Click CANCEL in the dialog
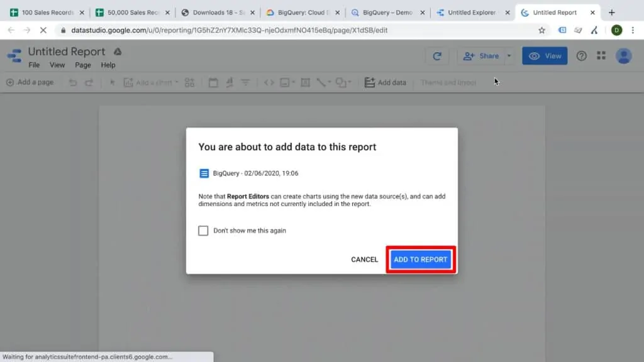This screenshot has width=644, height=362. (x=364, y=259)
